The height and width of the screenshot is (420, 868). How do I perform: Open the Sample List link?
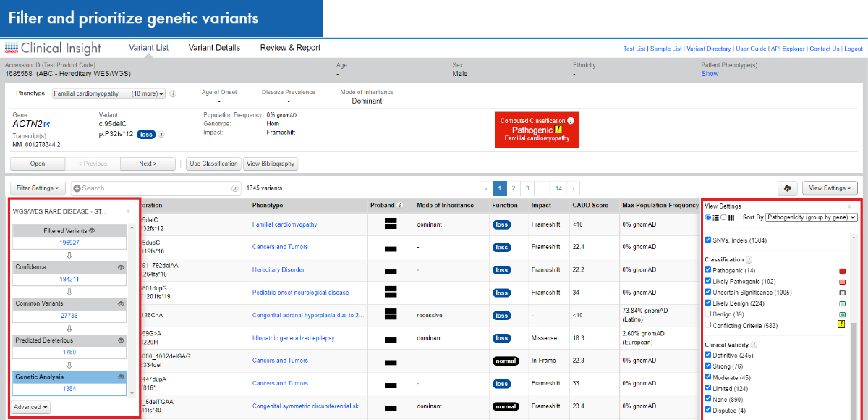click(x=665, y=49)
